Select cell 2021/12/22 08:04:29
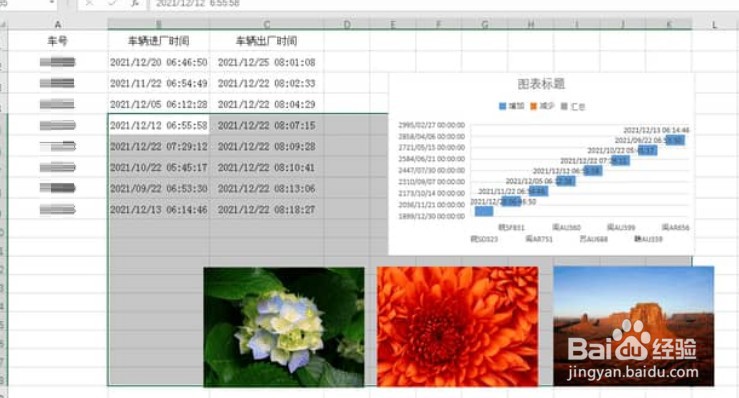 (267, 104)
